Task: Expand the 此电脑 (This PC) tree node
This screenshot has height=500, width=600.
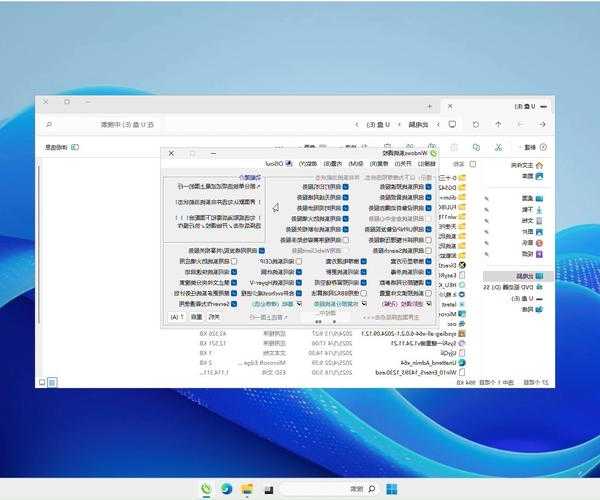Action: pos(550,275)
